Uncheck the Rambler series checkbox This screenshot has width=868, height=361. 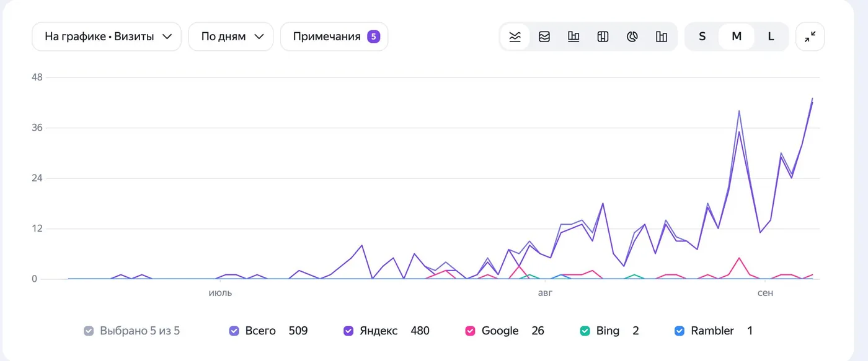pyautogui.click(x=680, y=331)
